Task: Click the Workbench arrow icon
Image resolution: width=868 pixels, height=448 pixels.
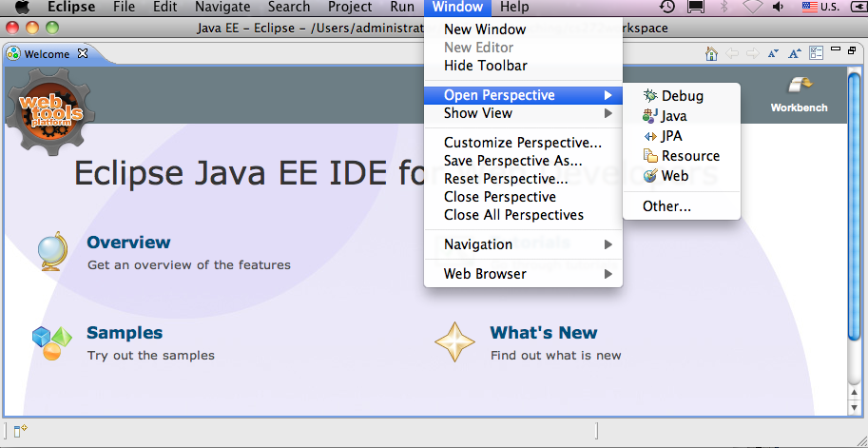Action: tap(800, 87)
